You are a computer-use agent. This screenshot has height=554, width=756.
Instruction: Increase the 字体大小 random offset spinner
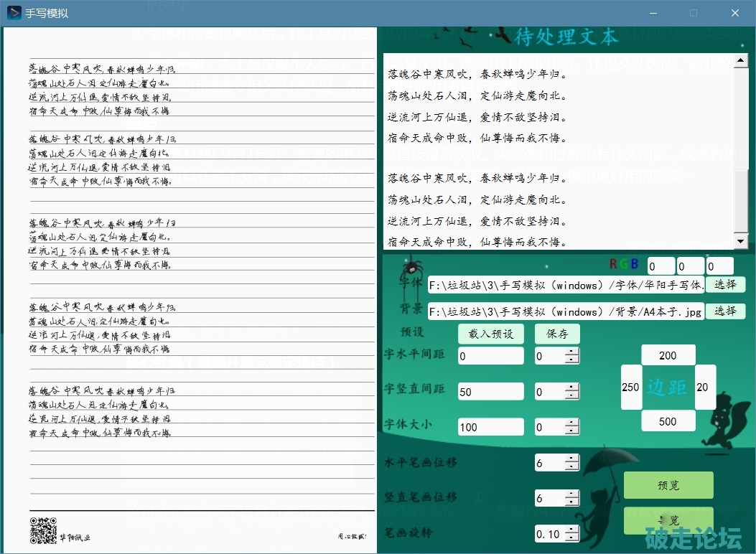(x=571, y=423)
